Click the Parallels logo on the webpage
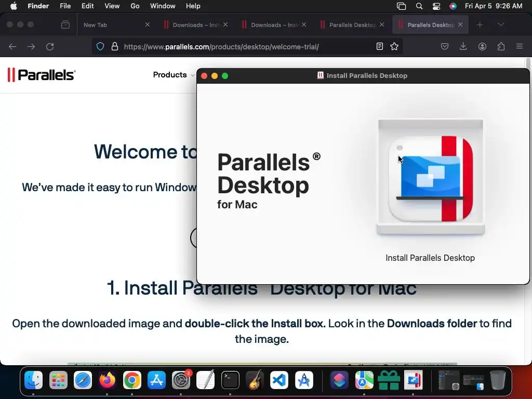The image size is (532, 399). pos(42,75)
